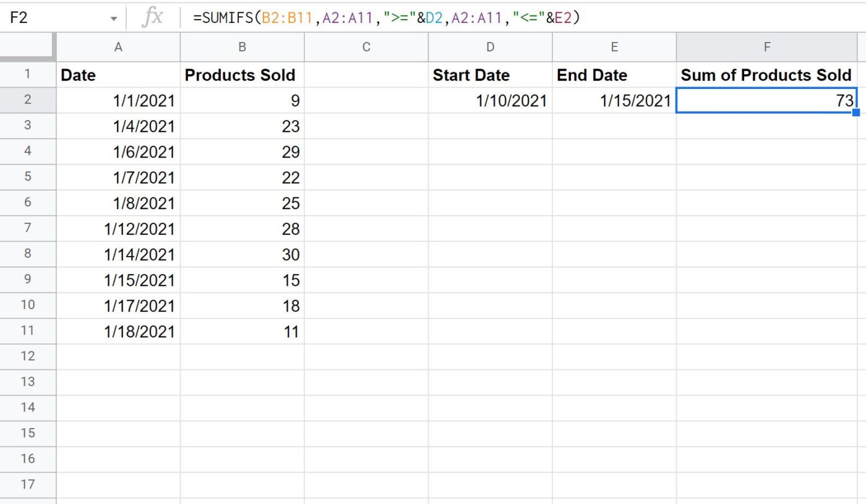
Task: Select column E header
Action: (x=614, y=48)
